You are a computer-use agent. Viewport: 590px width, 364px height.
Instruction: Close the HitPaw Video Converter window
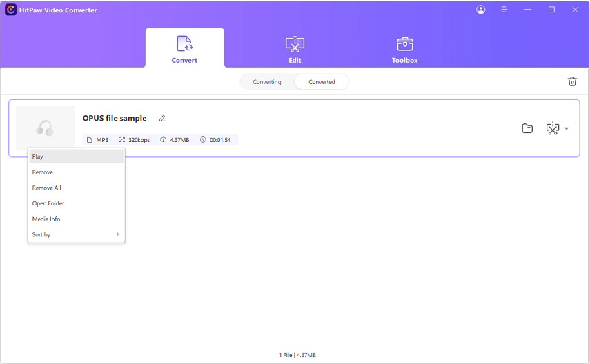[x=575, y=10]
